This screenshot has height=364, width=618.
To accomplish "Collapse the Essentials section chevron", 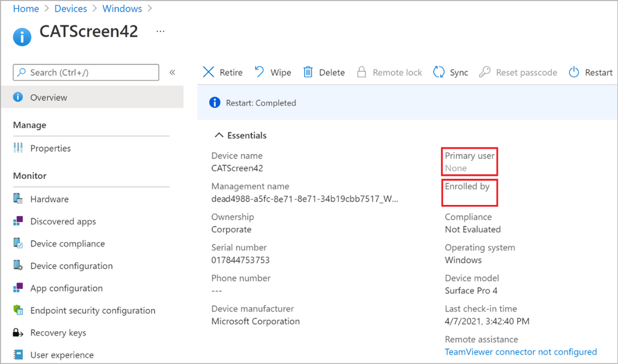I will (219, 135).
